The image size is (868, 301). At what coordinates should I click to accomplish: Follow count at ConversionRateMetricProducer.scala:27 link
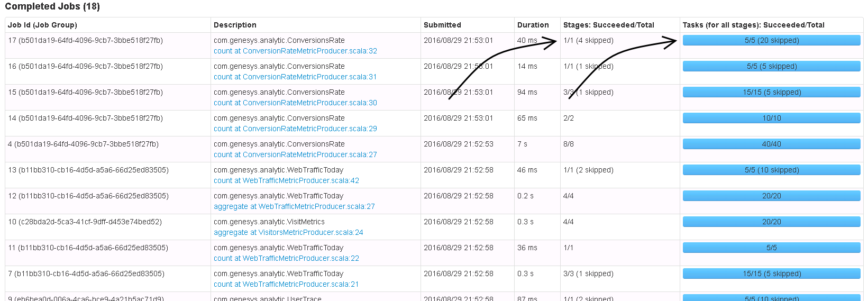pyautogui.click(x=295, y=154)
